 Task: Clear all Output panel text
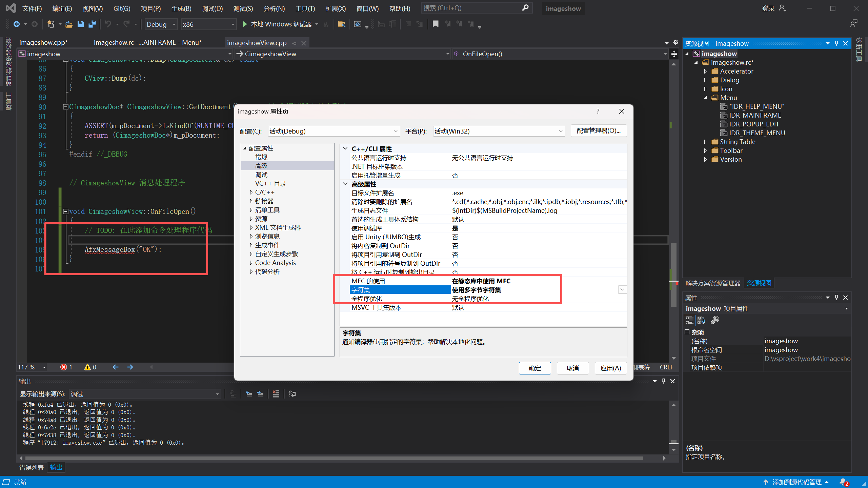276,394
